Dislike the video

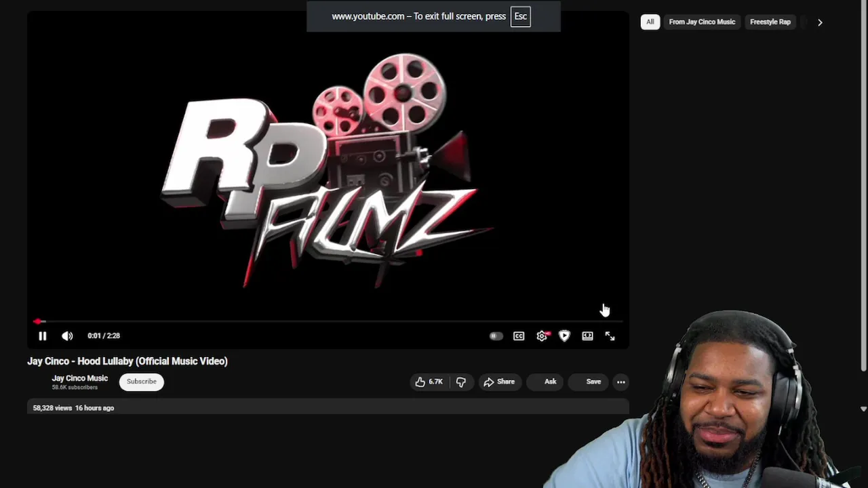pos(461,382)
